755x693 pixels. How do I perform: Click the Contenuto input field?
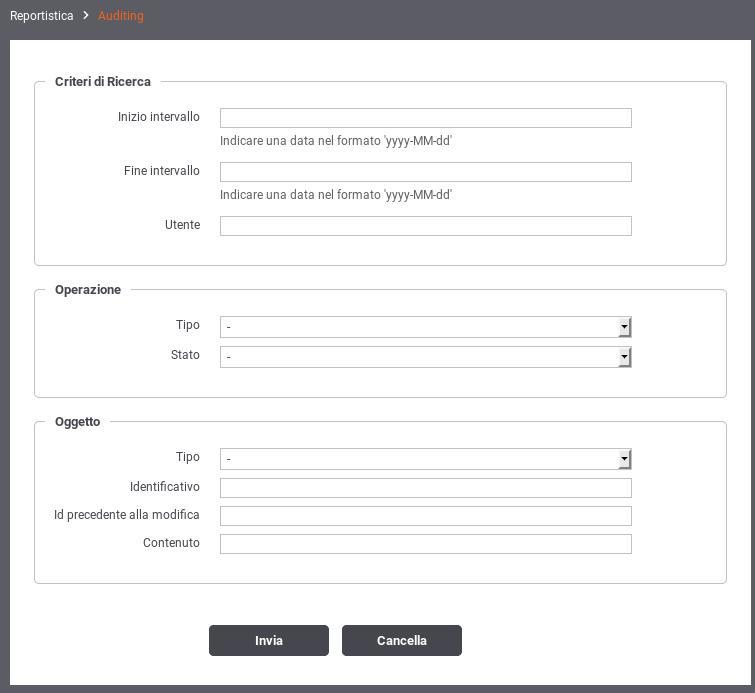426,544
